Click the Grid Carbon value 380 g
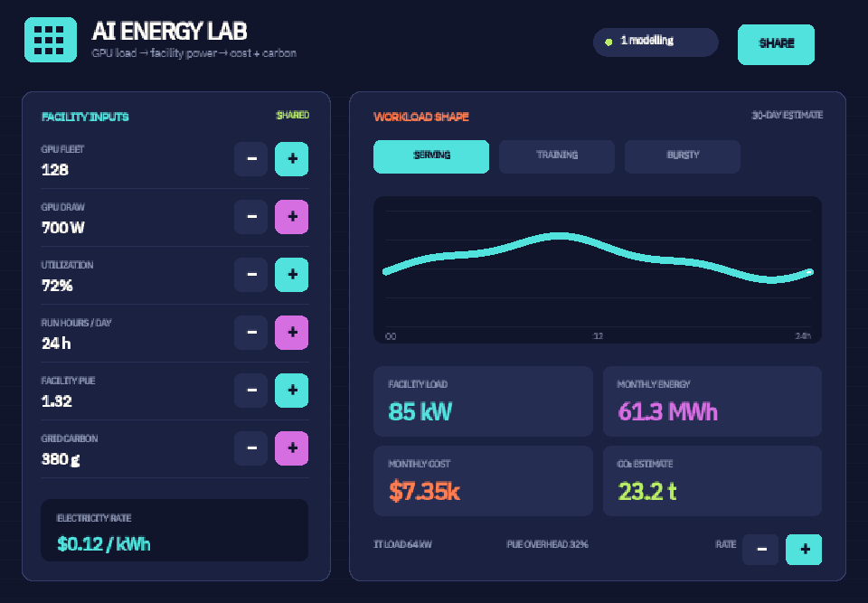Viewport: 868px width, 603px height. point(61,459)
